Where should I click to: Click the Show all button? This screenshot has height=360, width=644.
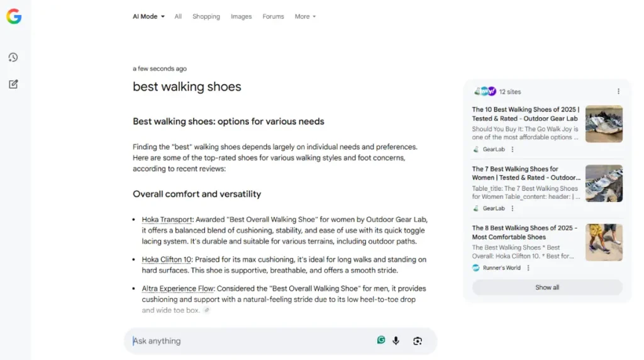click(547, 287)
